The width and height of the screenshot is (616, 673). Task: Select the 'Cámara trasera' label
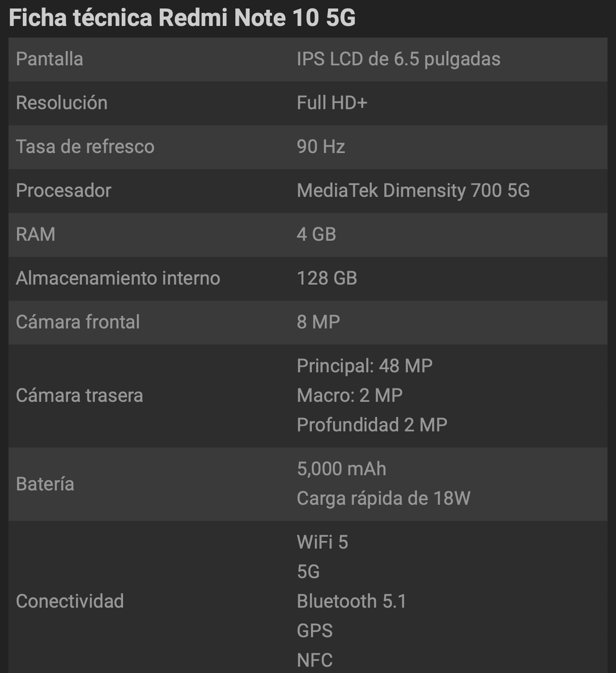coord(80,396)
